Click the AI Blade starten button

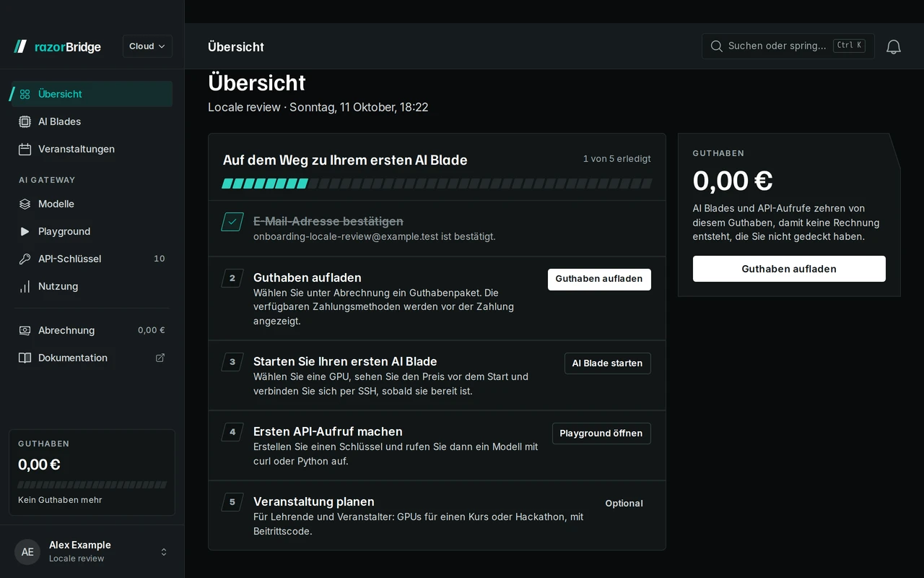[x=607, y=363]
